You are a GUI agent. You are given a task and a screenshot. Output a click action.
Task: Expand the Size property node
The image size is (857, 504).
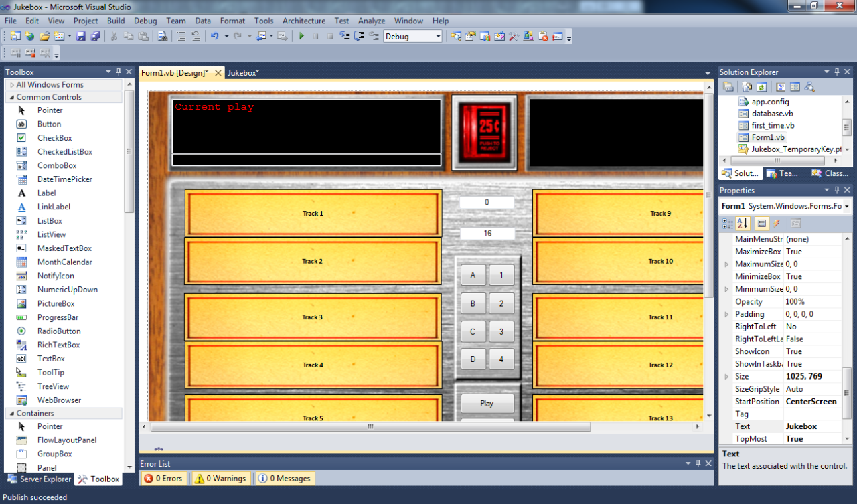(x=726, y=377)
